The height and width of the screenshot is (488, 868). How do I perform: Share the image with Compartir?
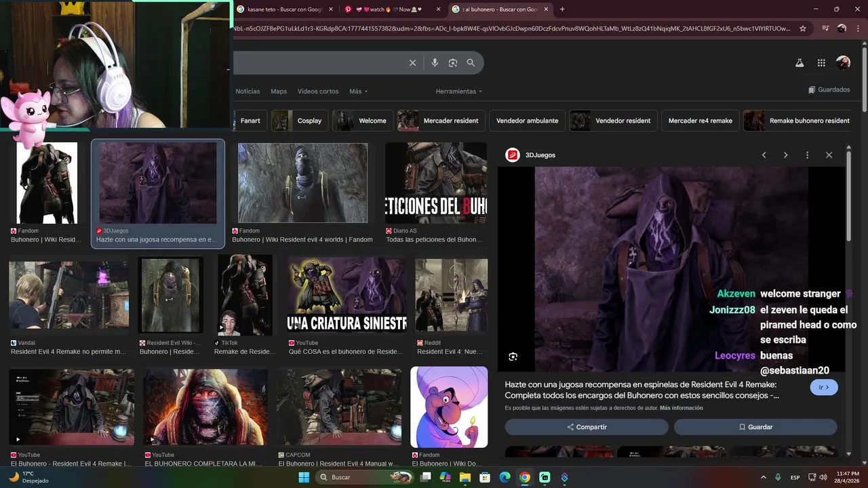pos(587,427)
